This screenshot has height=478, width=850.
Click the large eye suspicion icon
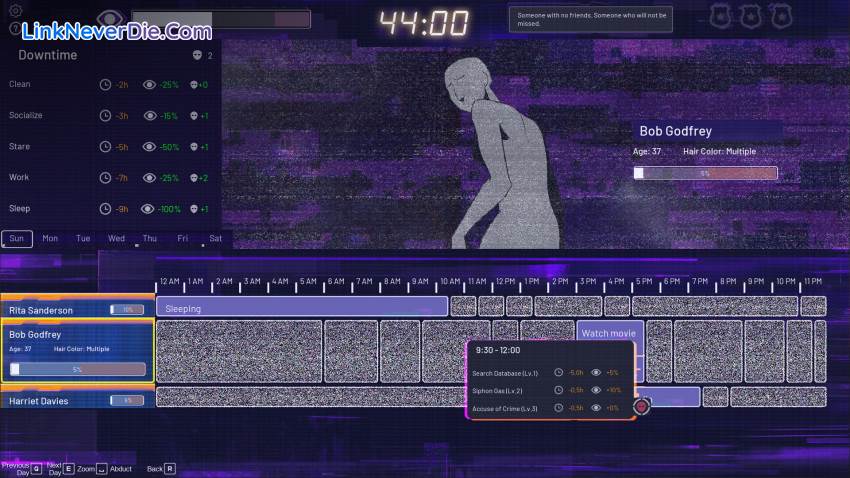(x=111, y=19)
